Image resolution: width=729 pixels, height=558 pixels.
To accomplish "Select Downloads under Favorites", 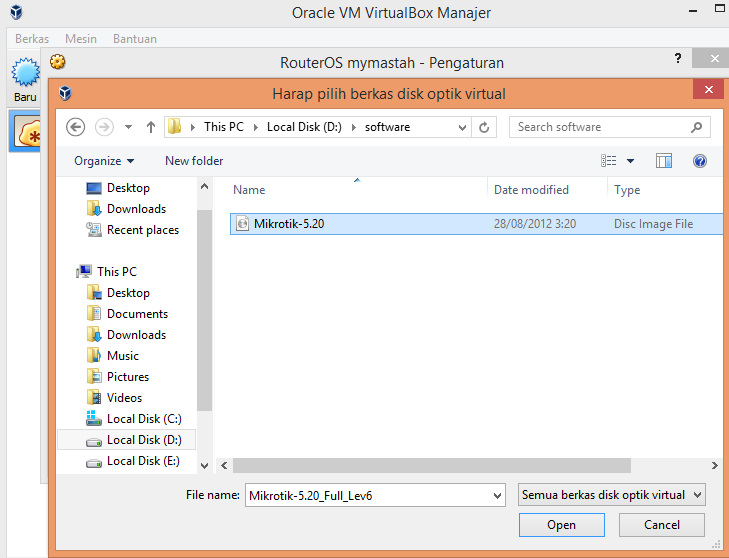I will point(136,209).
